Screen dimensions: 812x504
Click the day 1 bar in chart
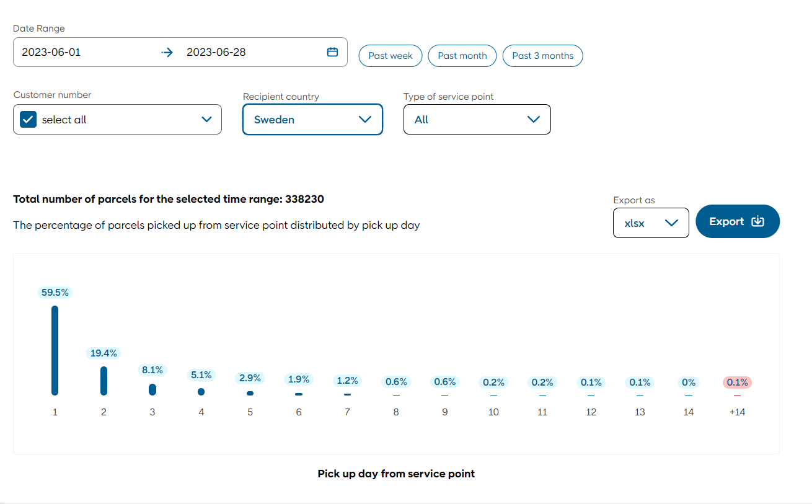(55, 350)
